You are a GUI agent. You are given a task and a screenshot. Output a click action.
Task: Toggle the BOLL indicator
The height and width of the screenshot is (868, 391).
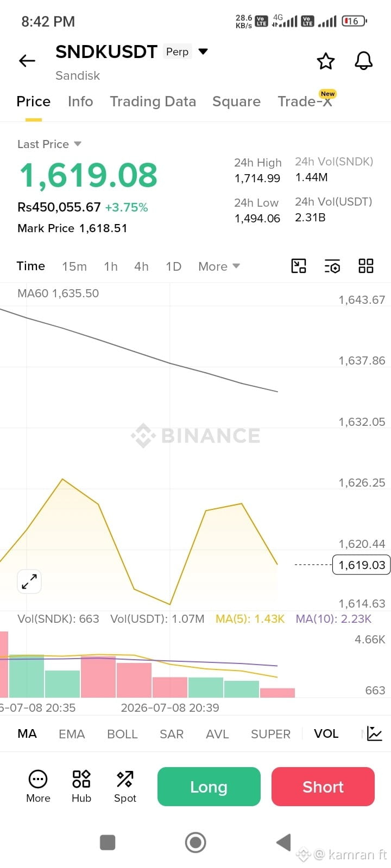tap(122, 734)
